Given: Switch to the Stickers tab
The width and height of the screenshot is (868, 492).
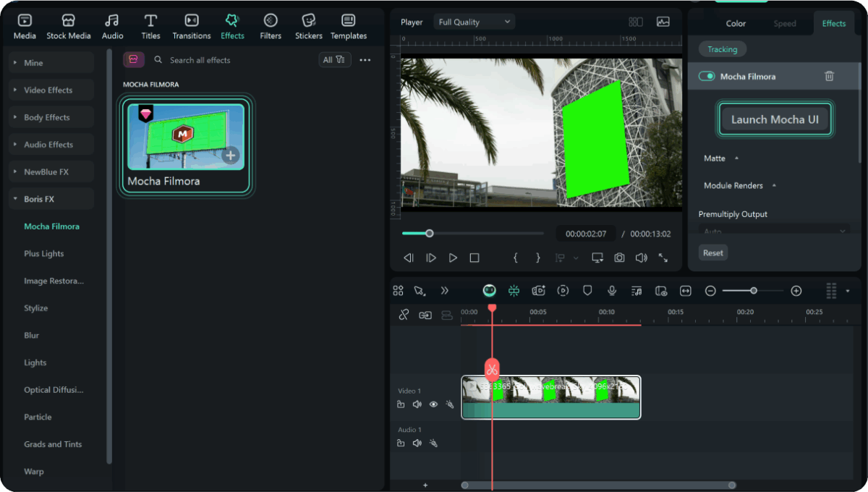Looking at the screenshot, I should tap(308, 25).
